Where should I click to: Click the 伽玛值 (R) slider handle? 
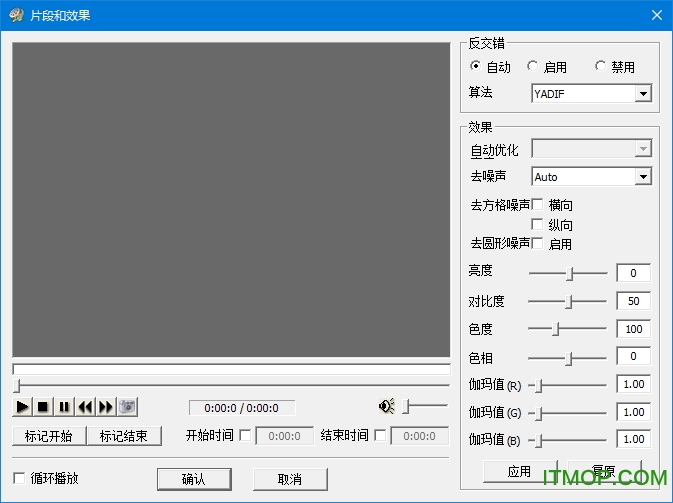pos(539,385)
